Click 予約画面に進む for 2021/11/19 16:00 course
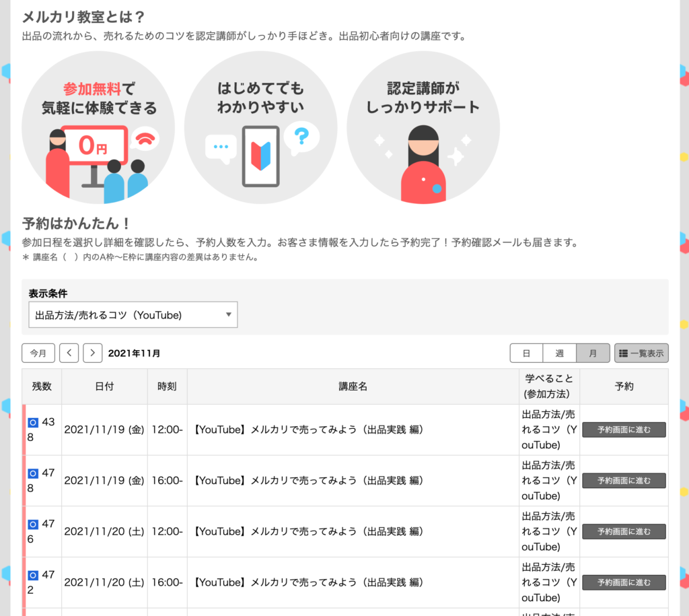This screenshot has width=689, height=616. click(x=624, y=481)
